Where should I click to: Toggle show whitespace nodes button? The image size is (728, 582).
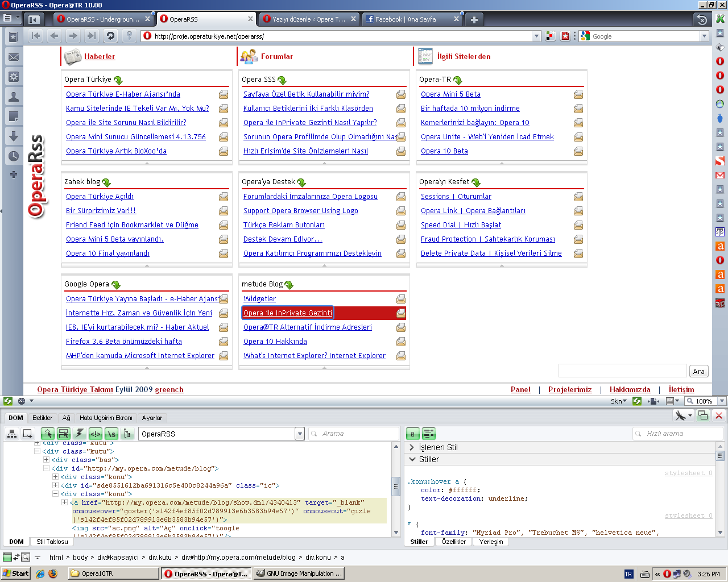(111, 434)
